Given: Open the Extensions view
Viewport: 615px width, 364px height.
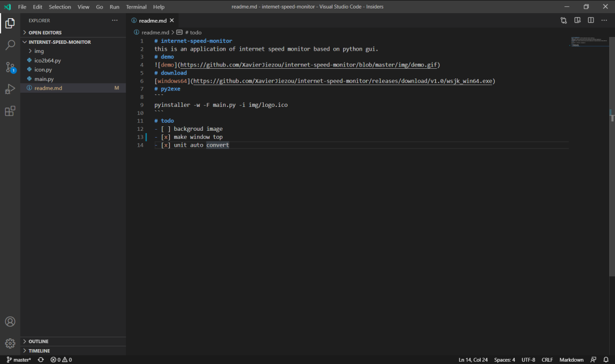Looking at the screenshot, I should click(x=10, y=111).
